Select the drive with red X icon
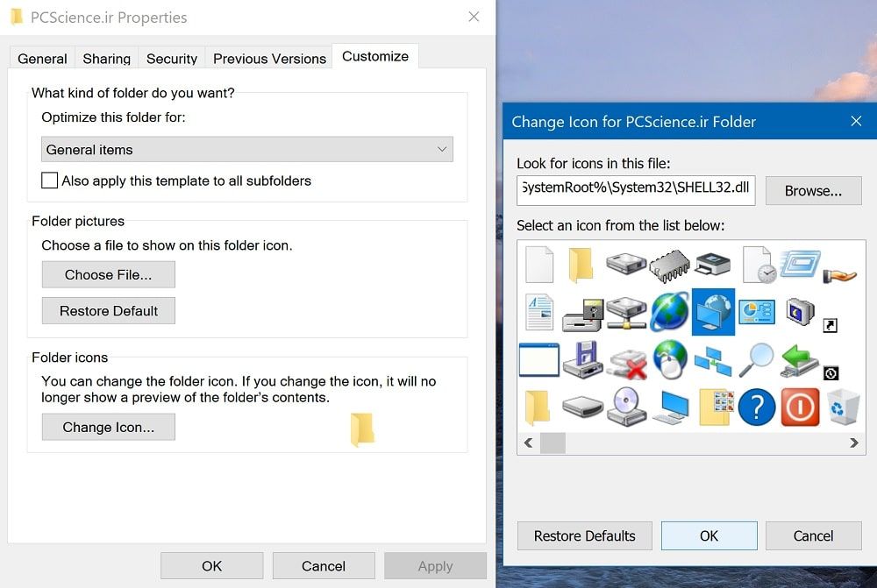This screenshot has width=877, height=588. (x=627, y=359)
